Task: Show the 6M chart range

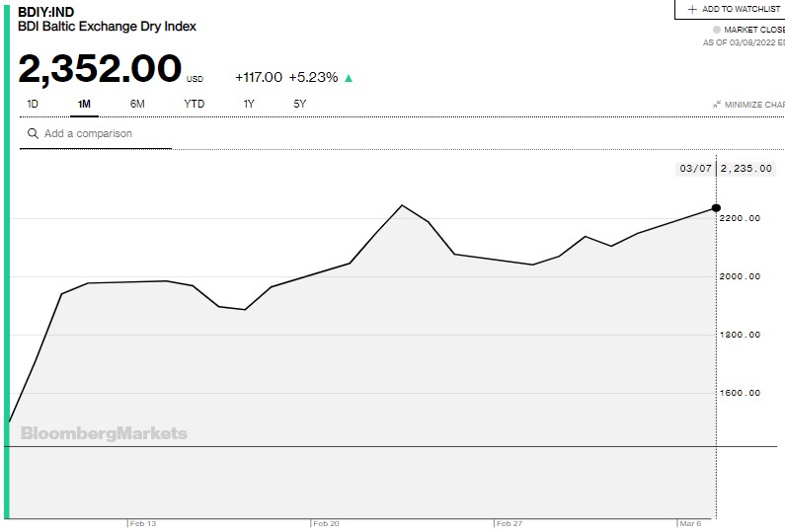Action: pyautogui.click(x=137, y=104)
